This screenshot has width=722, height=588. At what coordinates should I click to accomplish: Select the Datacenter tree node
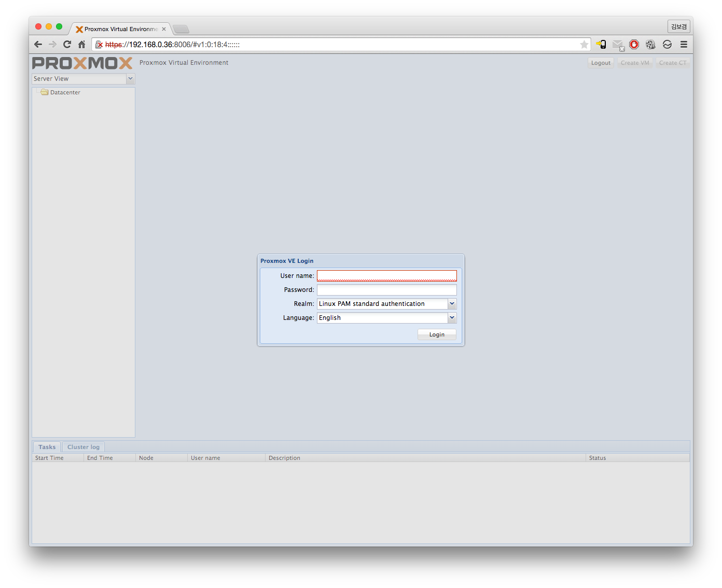pos(65,92)
